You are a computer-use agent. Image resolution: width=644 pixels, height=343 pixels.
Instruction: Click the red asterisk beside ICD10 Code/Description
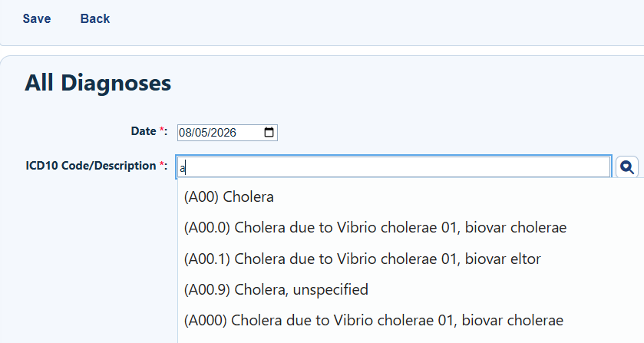(x=161, y=164)
